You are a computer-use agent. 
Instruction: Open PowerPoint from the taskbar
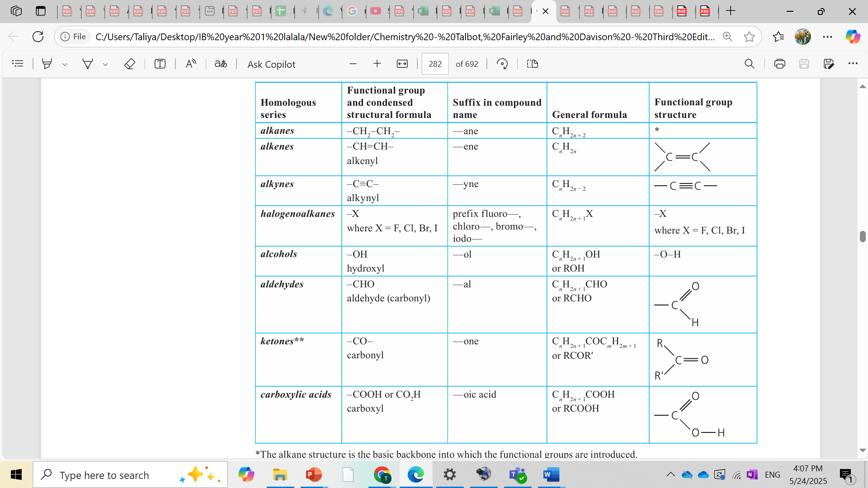point(314,474)
